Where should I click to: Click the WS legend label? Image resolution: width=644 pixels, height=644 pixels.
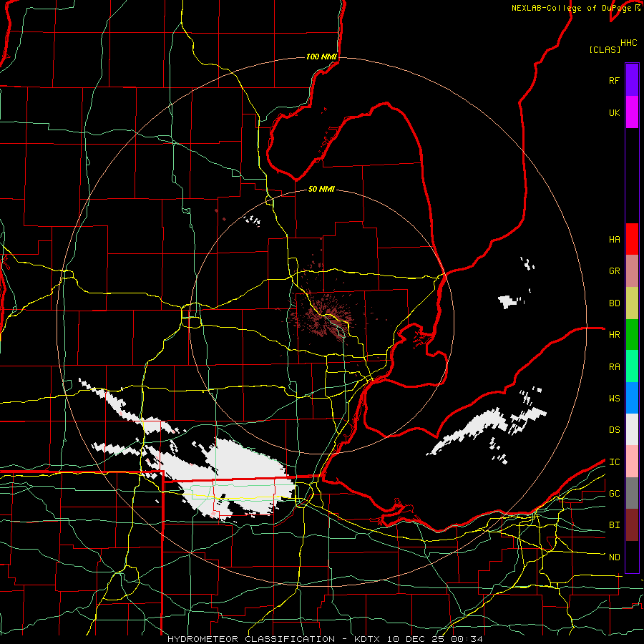point(614,399)
